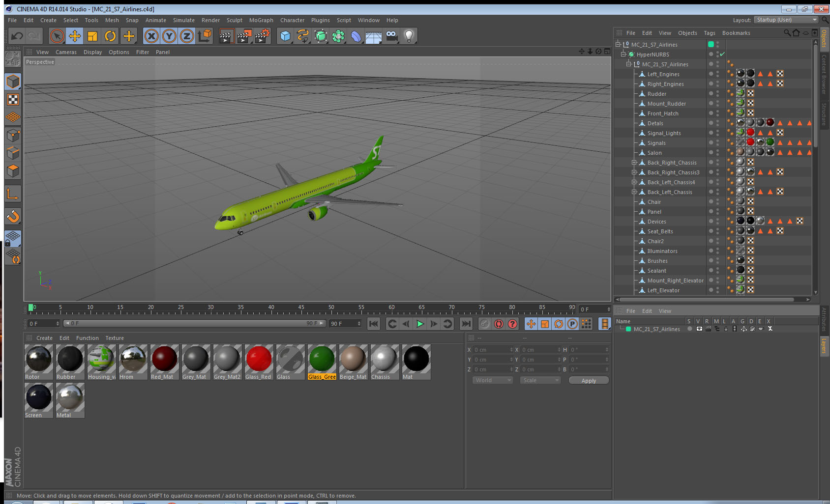Switch to Points mode icon
The height and width of the screenshot is (504, 830).
(x=13, y=135)
